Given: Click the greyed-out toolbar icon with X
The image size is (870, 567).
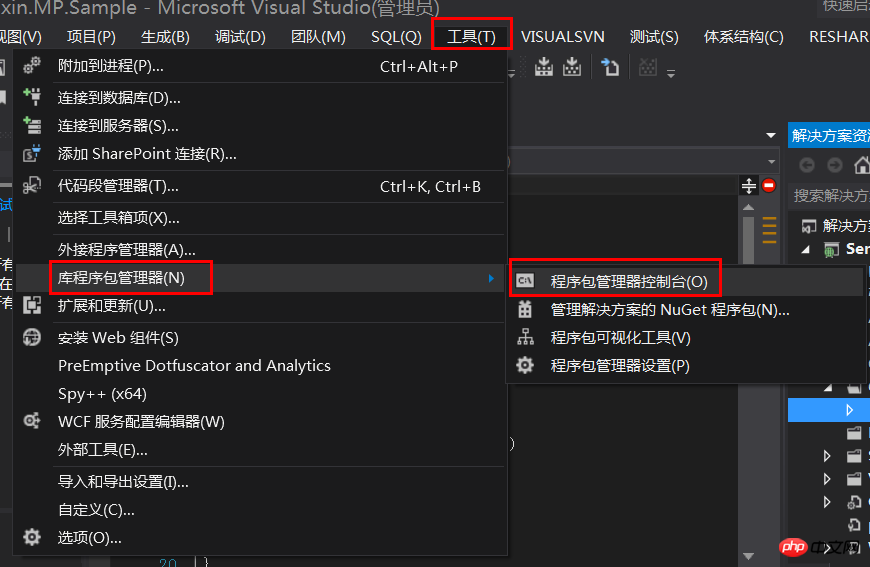Looking at the screenshot, I should point(648,67).
